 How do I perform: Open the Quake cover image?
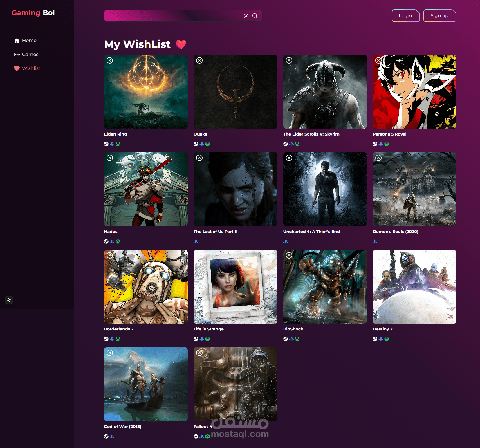point(235,92)
